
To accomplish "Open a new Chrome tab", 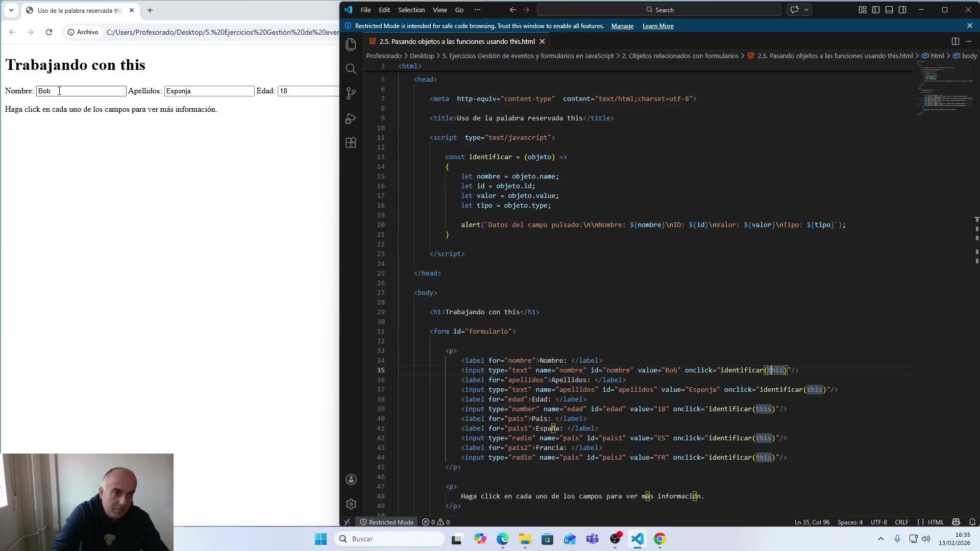I will (x=150, y=10).
